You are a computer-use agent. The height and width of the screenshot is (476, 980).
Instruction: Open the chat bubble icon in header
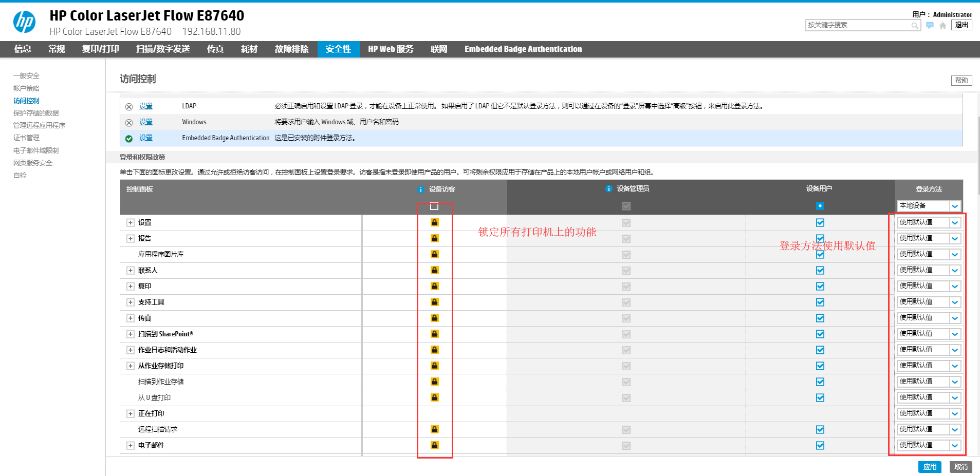coord(930,25)
